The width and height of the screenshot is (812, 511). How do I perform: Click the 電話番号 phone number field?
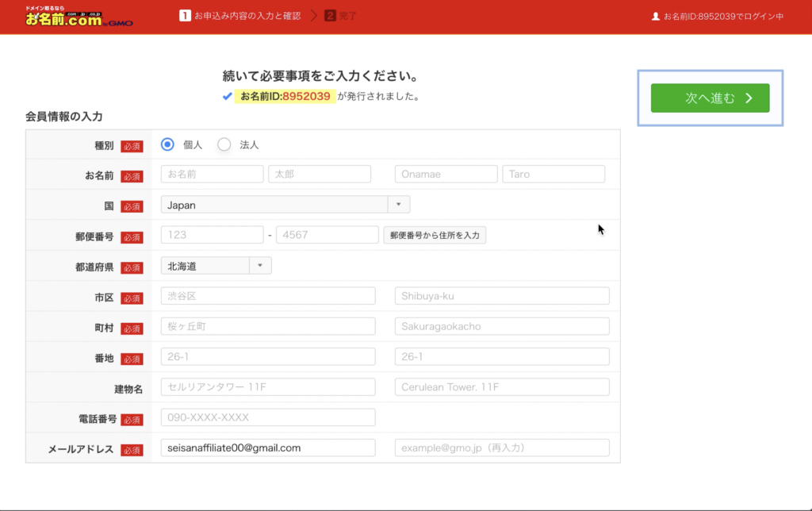[268, 417]
